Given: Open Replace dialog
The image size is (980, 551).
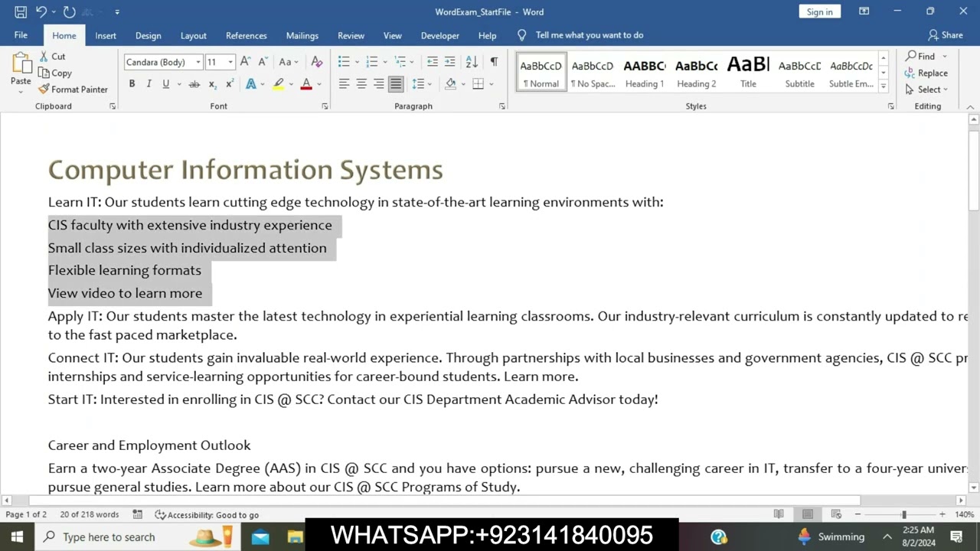Looking at the screenshot, I should click(926, 73).
